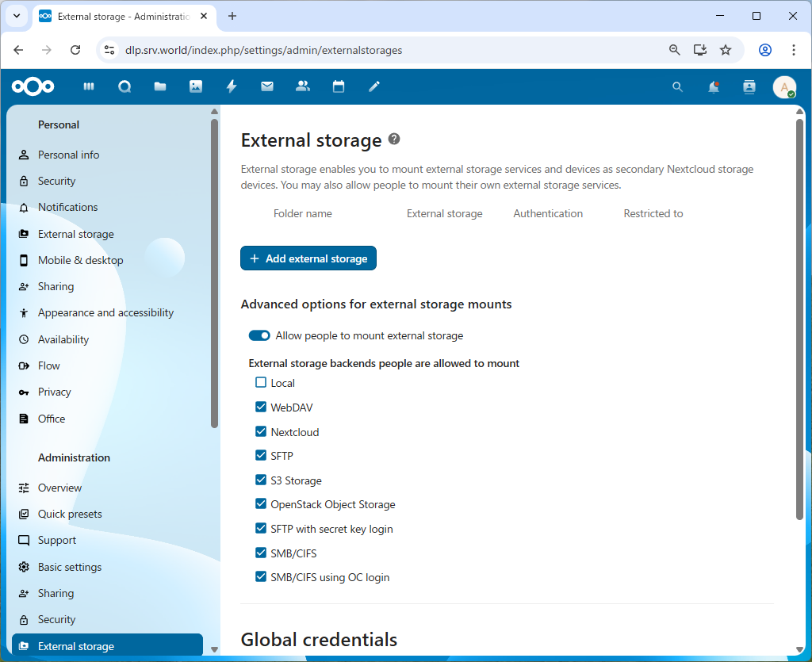Open the browser profile icon
Screen dimensions: 812x662
765,50
